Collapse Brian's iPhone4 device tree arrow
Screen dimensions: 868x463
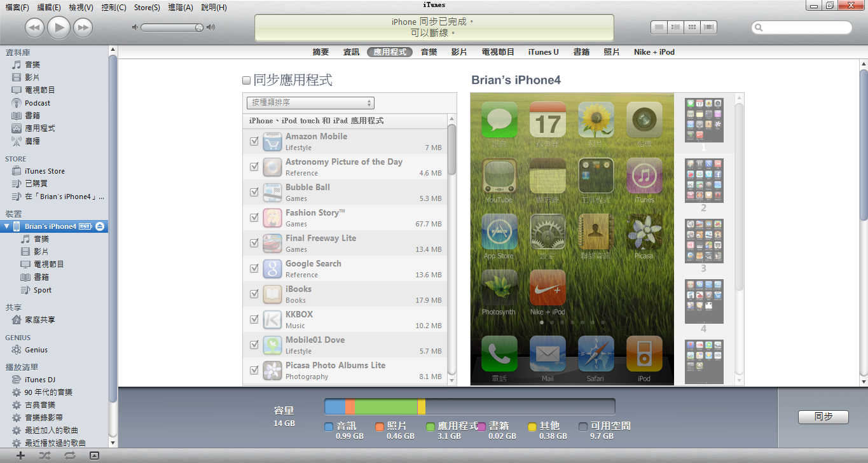tap(6, 226)
